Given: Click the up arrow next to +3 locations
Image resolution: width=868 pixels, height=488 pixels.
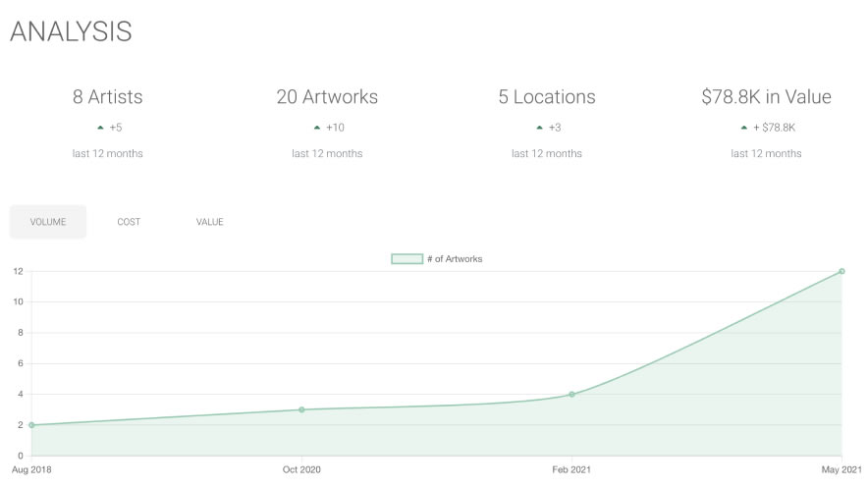Looking at the screenshot, I should 539,128.
